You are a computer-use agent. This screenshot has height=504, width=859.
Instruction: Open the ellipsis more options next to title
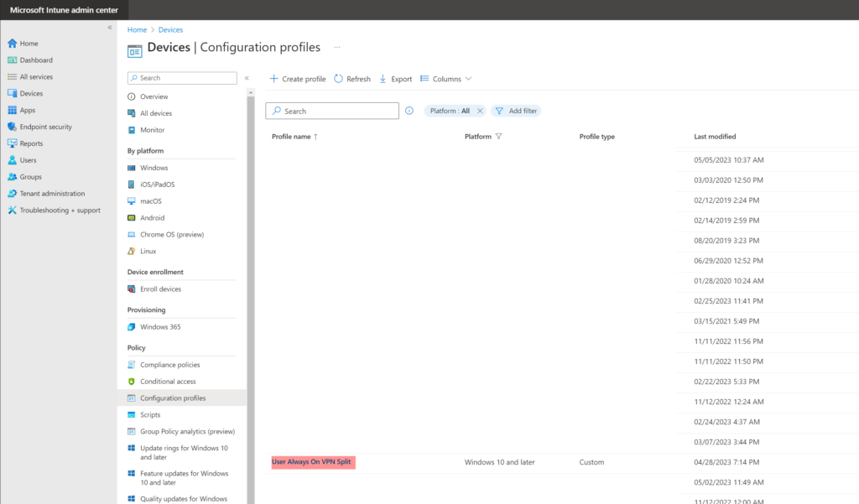[337, 47]
